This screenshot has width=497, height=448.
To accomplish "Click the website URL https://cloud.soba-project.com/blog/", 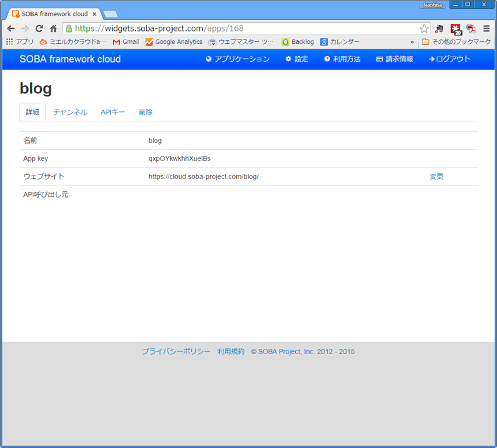I will pos(204,177).
